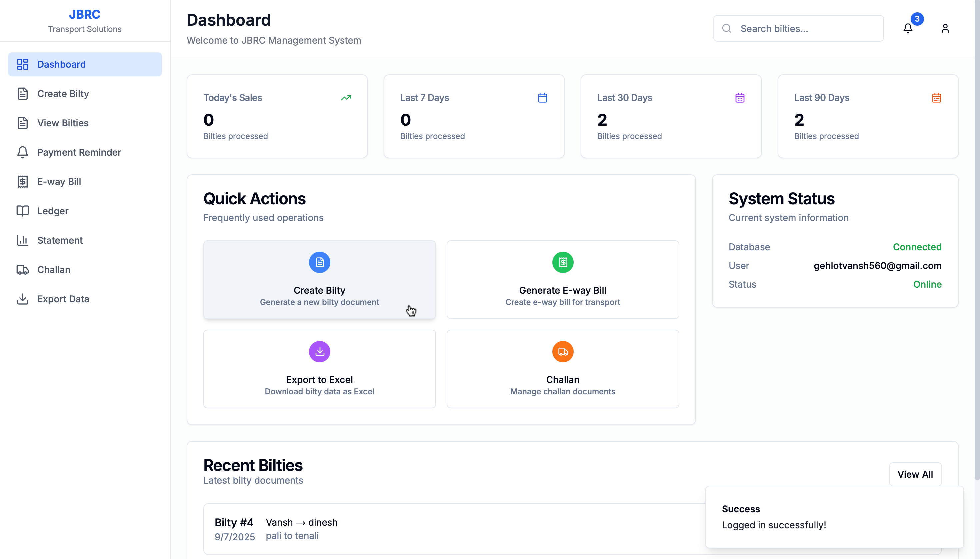This screenshot has width=980, height=559.
Task: Click the purple Export to Excel icon
Action: click(x=319, y=352)
